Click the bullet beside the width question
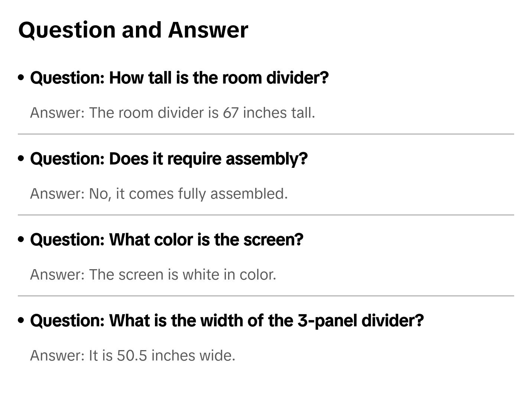Image resolution: width=532 pixels, height=398 pixels. pyautogui.click(x=21, y=320)
